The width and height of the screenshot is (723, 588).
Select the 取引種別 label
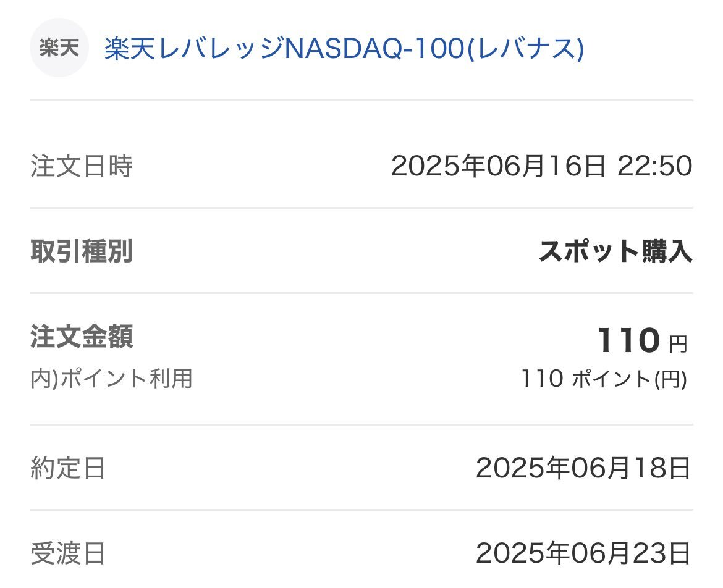point(82,251)
